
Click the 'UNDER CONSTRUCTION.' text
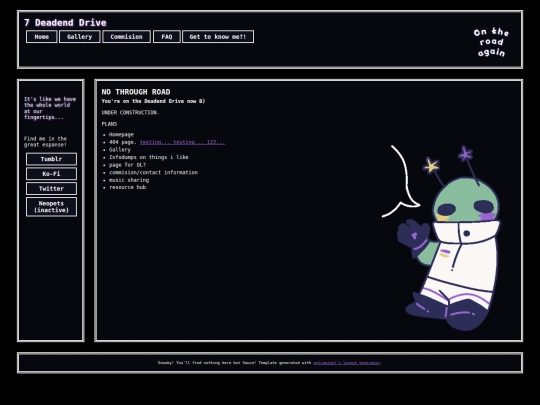[x=130, y=113]
